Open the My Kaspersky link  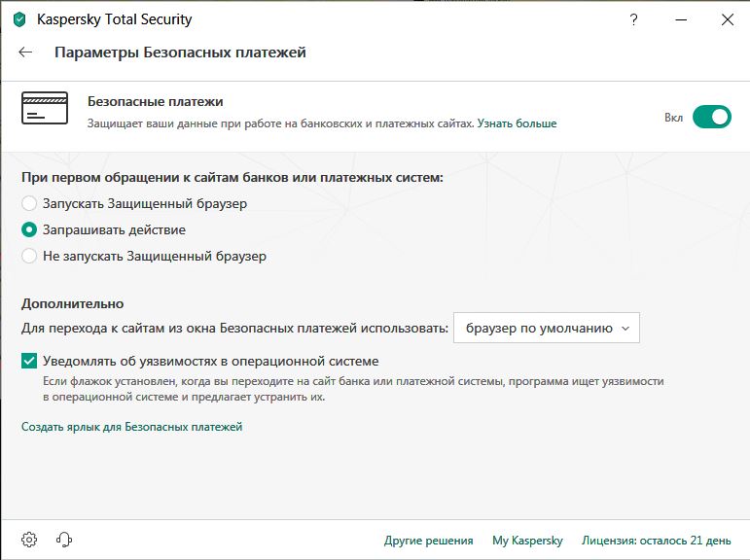pyautogui.click(x=527, y=541)
